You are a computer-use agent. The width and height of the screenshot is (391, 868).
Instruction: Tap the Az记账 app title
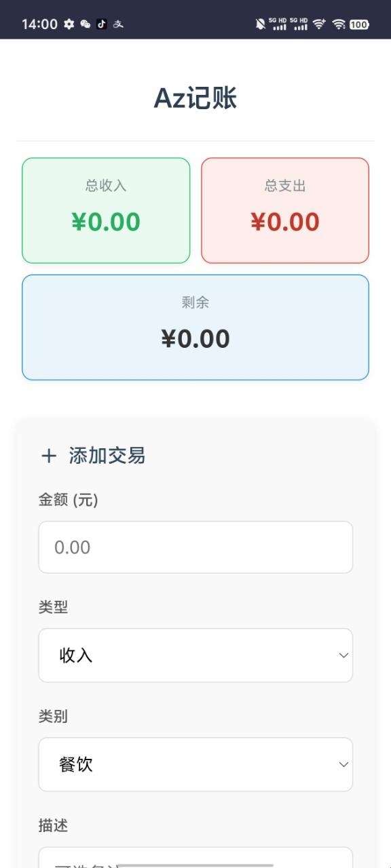pos(195,98)
